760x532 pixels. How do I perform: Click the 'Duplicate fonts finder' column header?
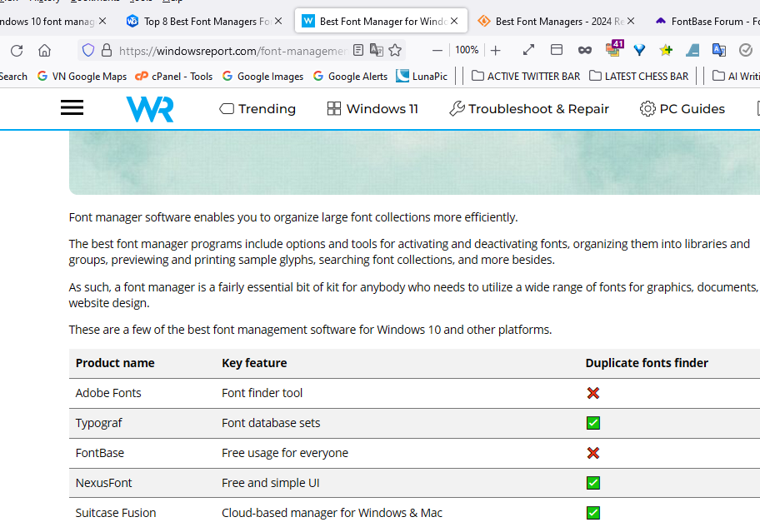647,363
